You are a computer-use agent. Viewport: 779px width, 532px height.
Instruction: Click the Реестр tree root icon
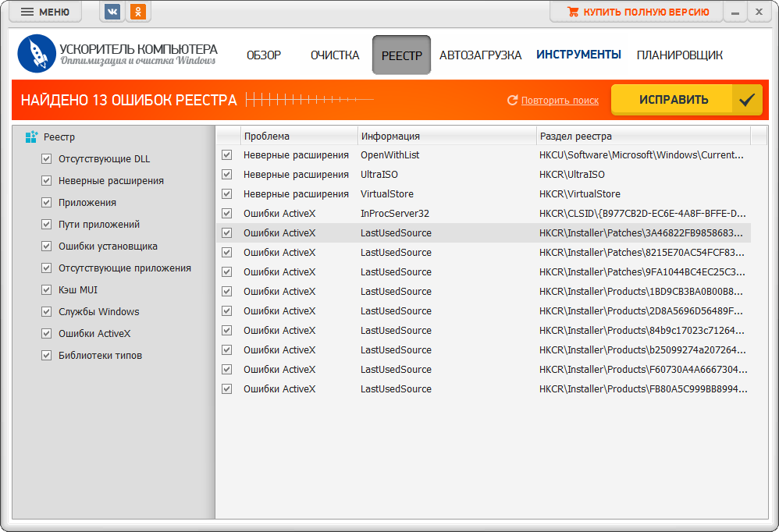click(x=31, y=137)
